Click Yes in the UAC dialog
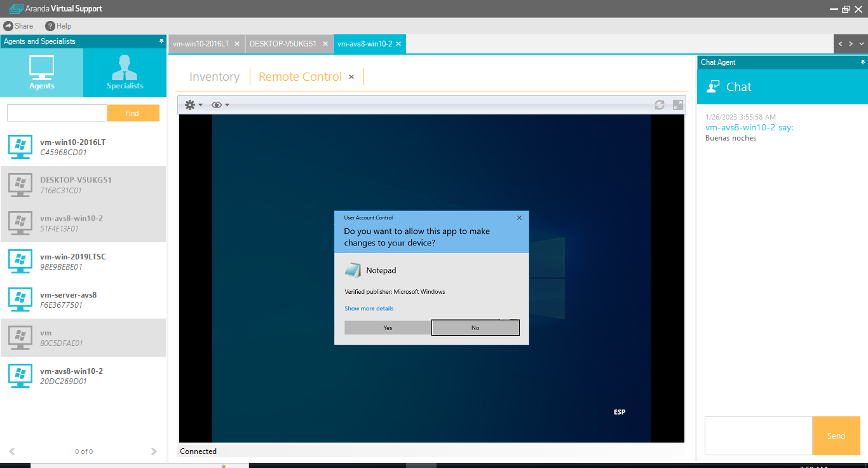 [x=388, y=327]
